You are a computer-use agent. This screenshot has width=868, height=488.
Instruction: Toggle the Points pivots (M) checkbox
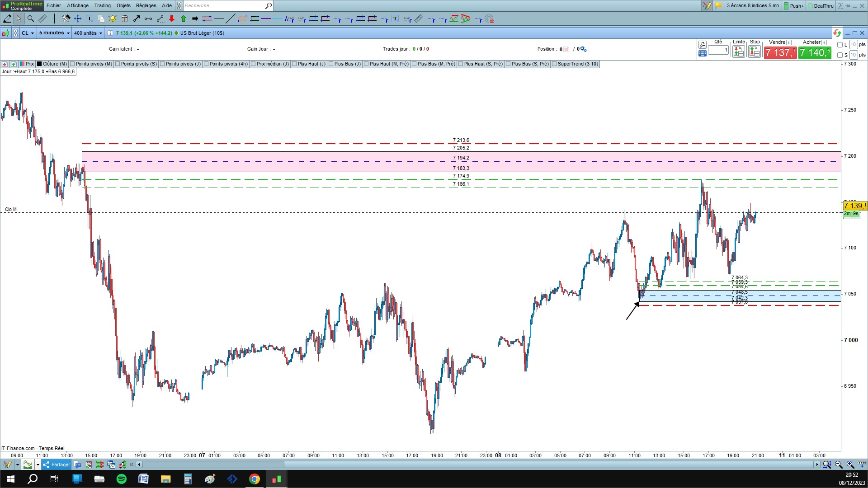(72, 64)
